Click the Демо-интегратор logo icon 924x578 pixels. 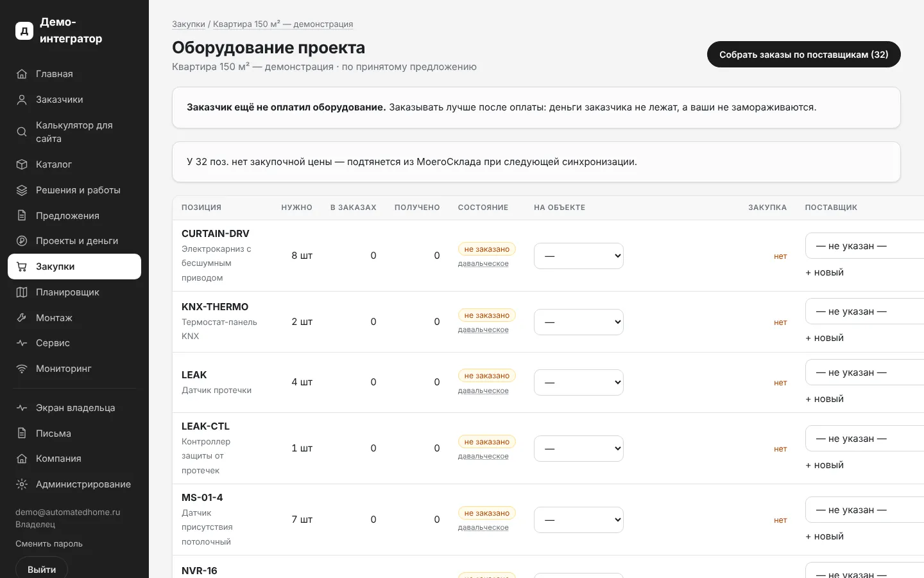(x=24, y=31)
